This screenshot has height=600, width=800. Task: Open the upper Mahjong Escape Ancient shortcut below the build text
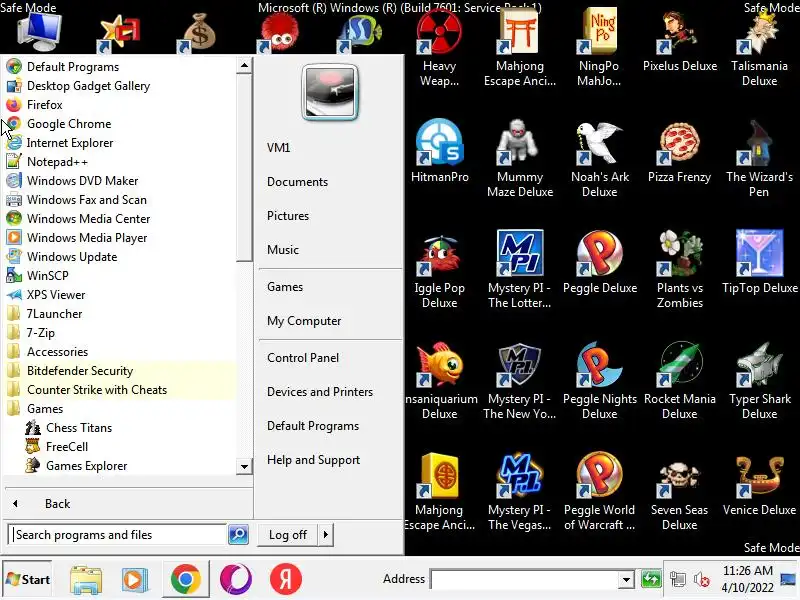(x=519, y=48)
